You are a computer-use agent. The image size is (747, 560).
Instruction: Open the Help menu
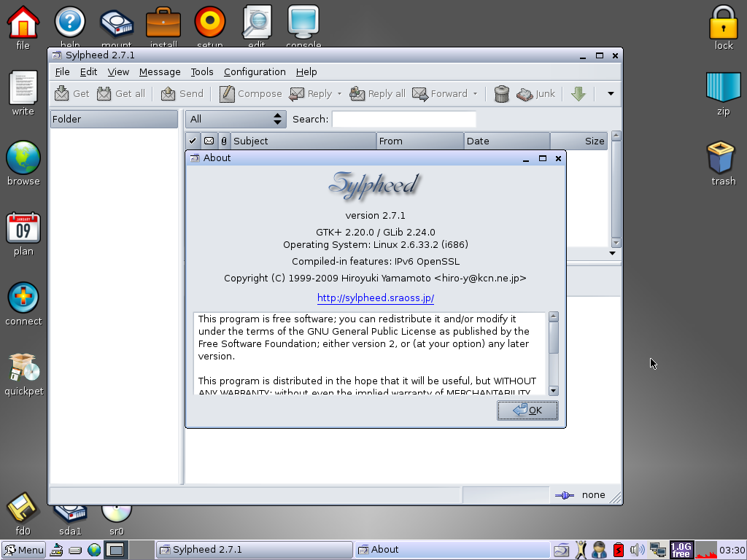coord(306,72)
